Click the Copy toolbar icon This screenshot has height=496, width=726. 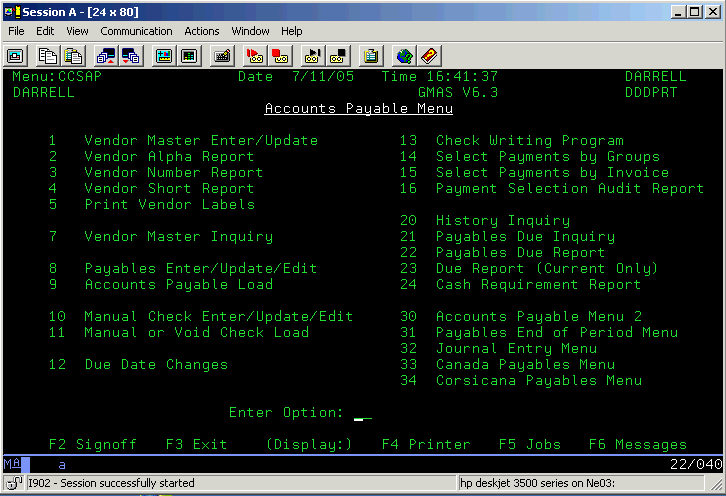click(x=47, y=55)
